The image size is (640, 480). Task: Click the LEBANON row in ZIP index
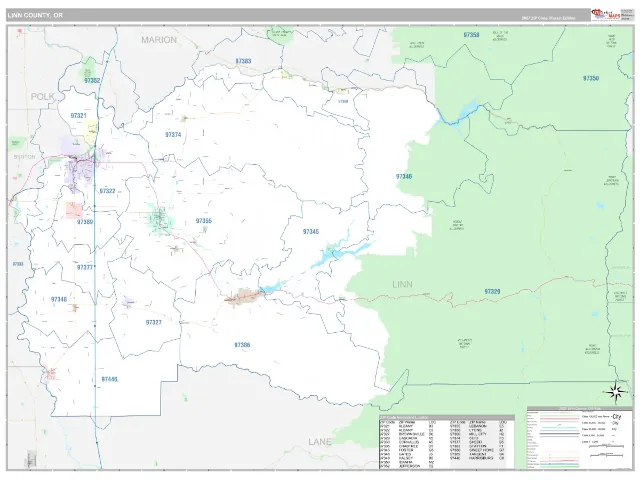pyautogui.click(x=478, y=426)
